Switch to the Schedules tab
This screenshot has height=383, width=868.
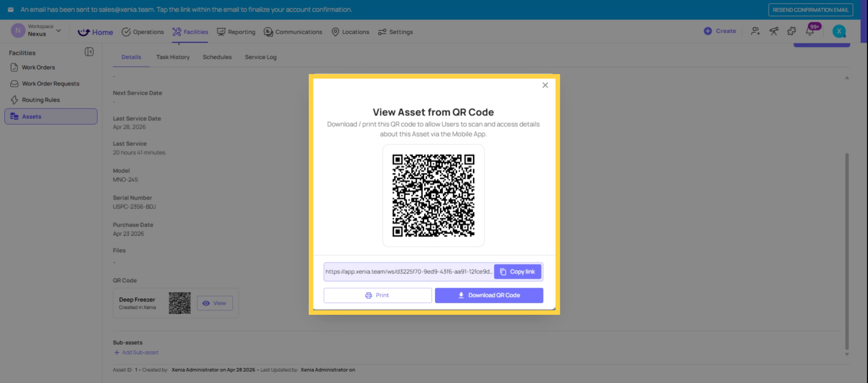click(x=217, y=57)
